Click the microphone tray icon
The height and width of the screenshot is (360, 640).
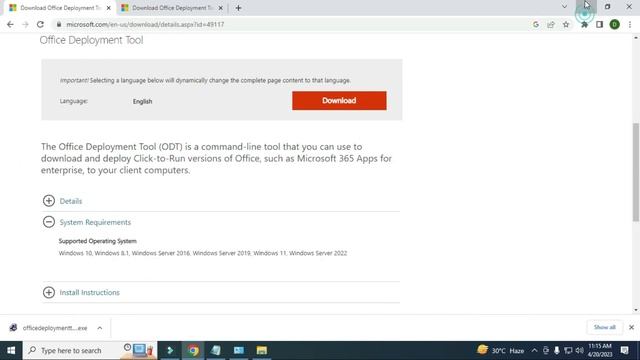click(x=556, y=350)
